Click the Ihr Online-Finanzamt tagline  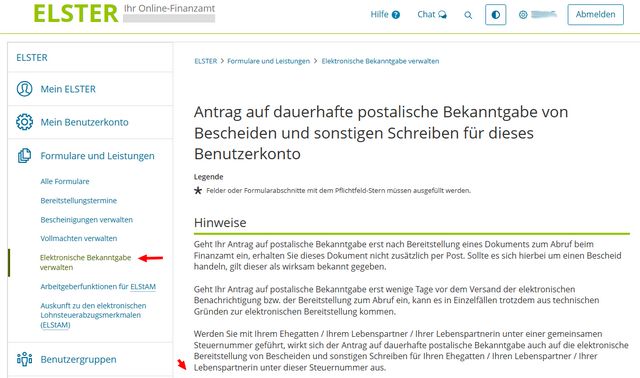click(169, 9)
